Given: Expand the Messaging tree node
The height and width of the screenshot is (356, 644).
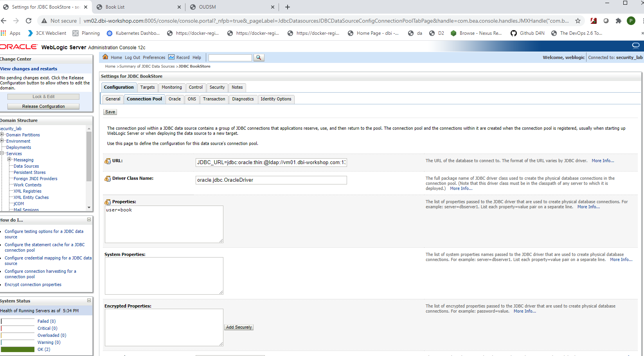Looking at the screenshot, I should pyautogui.click(x=9, y=159).
